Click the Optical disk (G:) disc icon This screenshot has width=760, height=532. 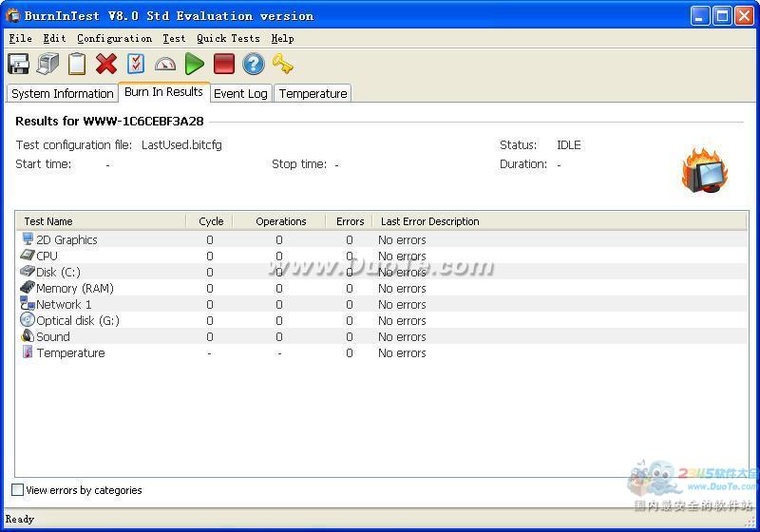[x=28, y=320]
